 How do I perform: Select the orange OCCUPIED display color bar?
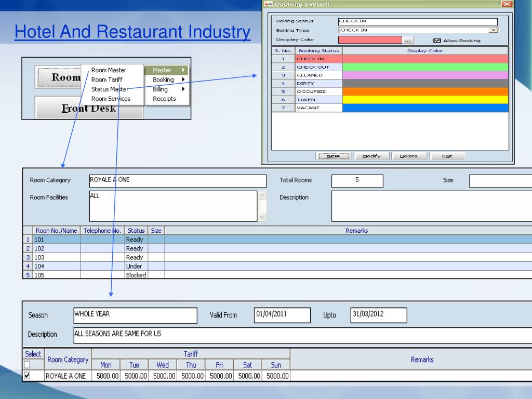[x=425, y=91]
